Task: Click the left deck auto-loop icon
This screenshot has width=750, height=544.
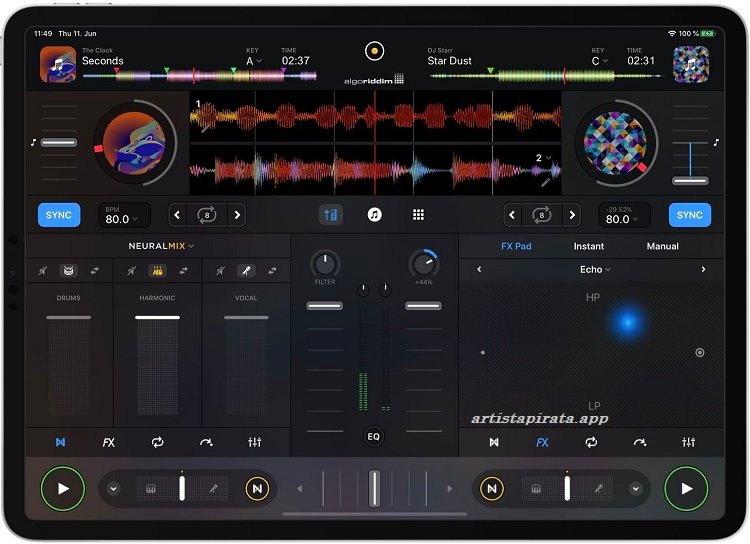Action: pyautogui.click(x=207, y=215)
